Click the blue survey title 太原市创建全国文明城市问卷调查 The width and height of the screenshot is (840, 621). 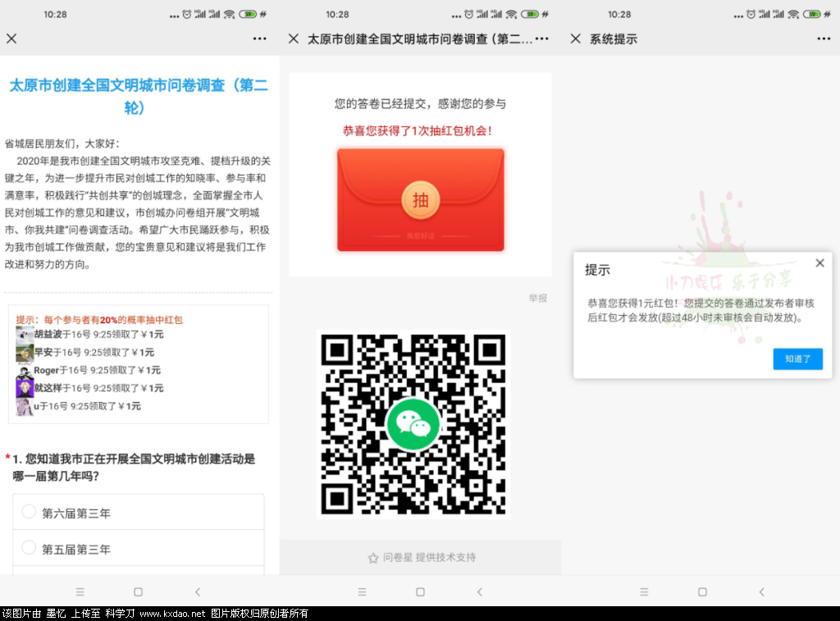pos(138,96)
